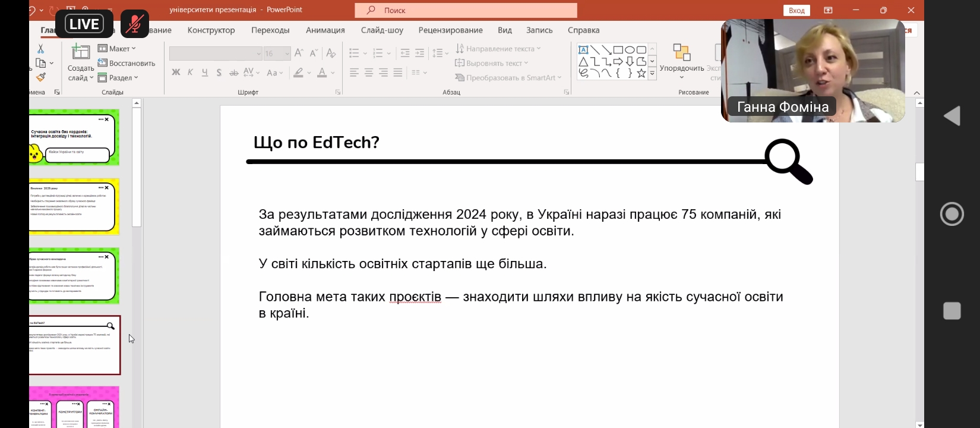Screen dimensions: 980x428
Task: Click the Clear Formatting icon
Action: [331, 53]
